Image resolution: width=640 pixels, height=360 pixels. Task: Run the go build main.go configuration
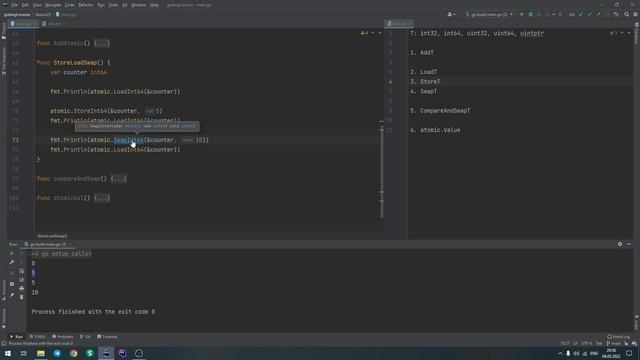tap(522, 14)
